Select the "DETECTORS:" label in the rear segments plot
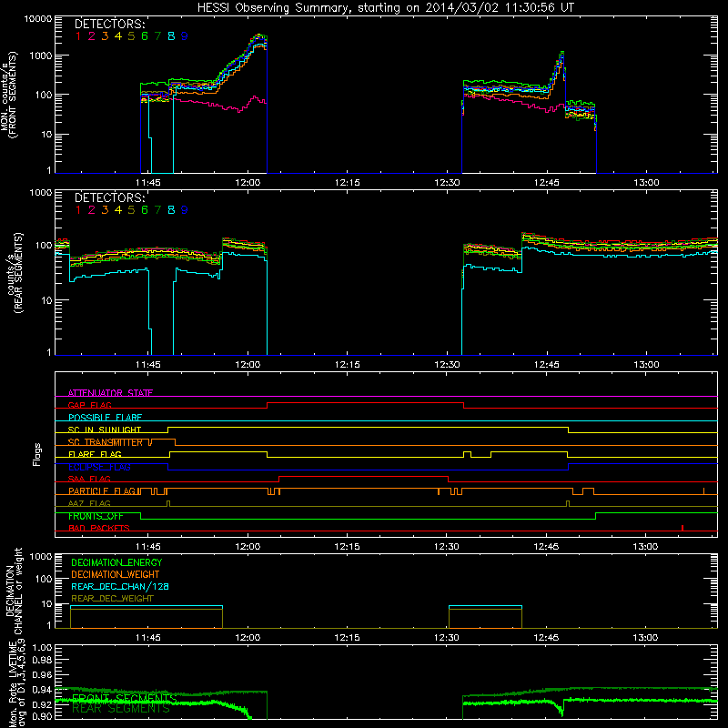Viewport: 728px width, 728px height. (109, 197)
